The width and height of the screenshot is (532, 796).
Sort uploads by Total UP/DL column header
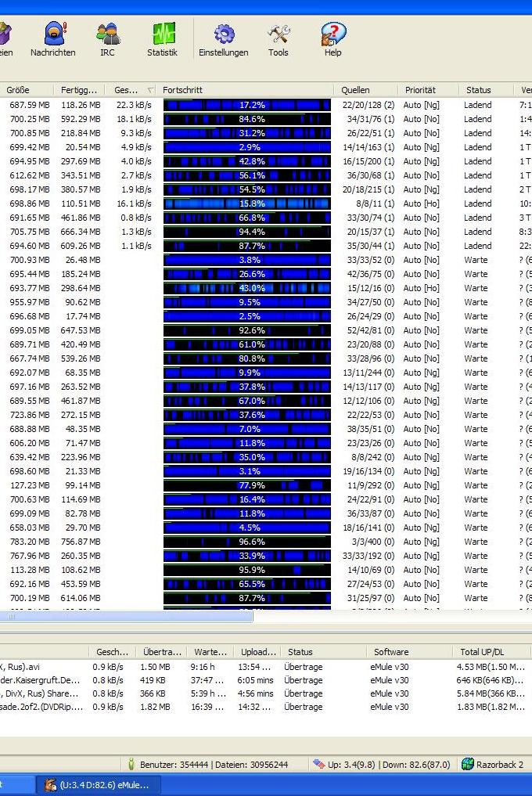coord(492,652)
